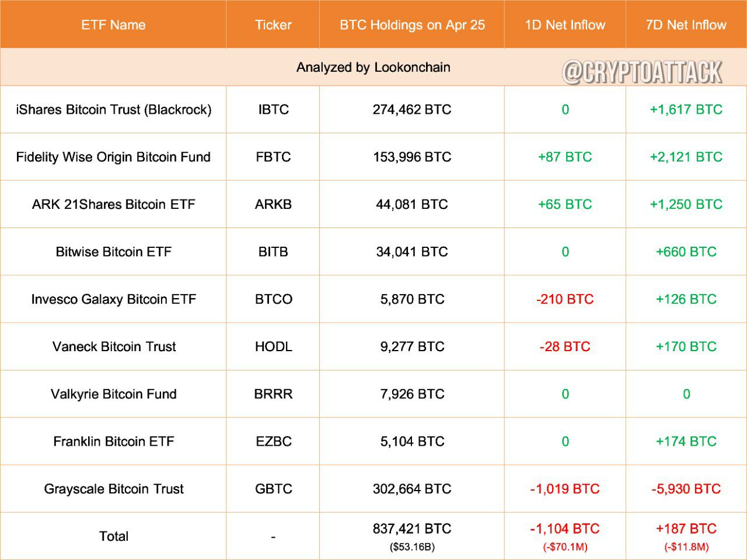
Task: Click the Analyzed by Lookonchain text
Action: point(373,67)
